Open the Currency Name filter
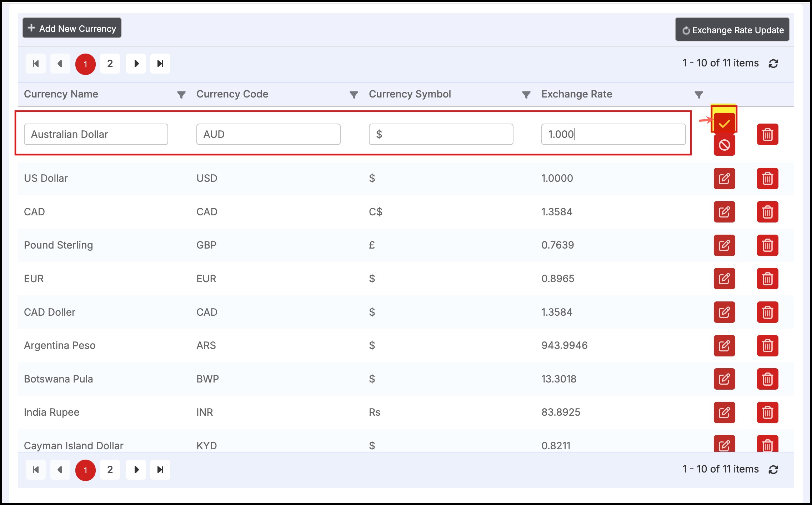The height and width of the screenshot is (505, 812). click(181, 95)
